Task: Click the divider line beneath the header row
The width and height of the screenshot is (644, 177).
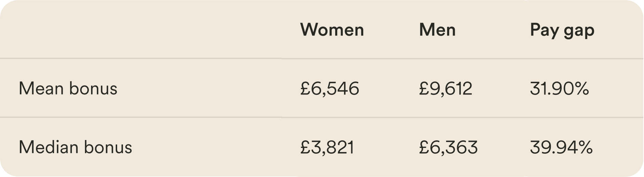Action: tap(322, 59)
